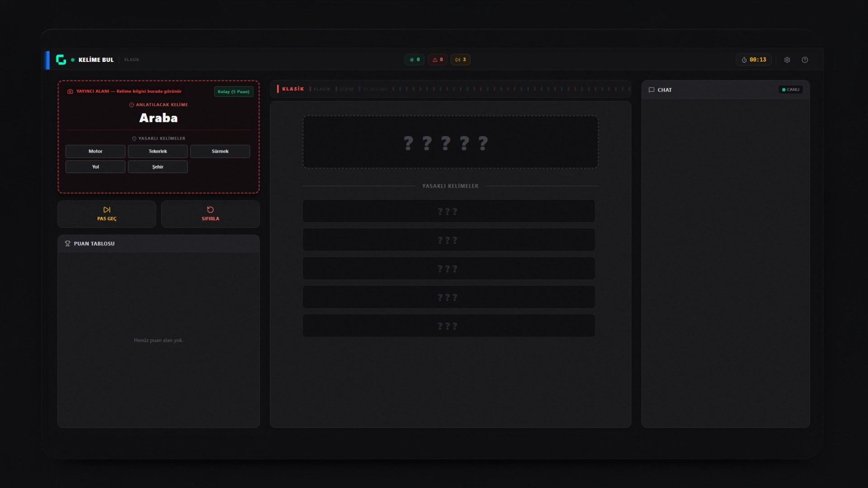
Task: Click the trophy icon in Puan Tablosu
Action: [x=68, y=244]
